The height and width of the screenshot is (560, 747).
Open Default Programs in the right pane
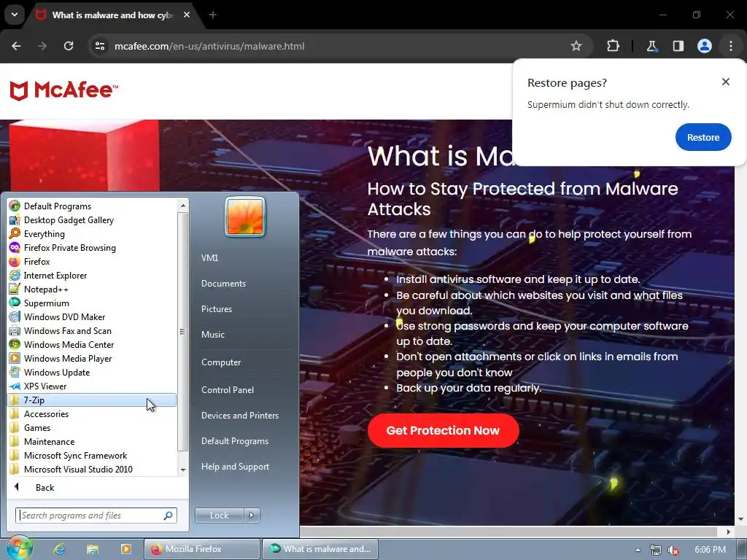(234, 441)
